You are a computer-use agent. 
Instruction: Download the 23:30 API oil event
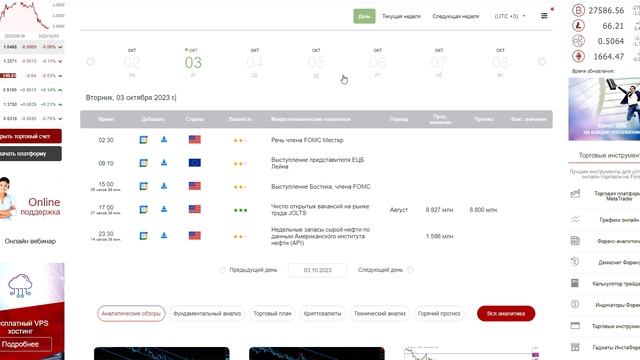pyautogui.click(x=164, y=236)
